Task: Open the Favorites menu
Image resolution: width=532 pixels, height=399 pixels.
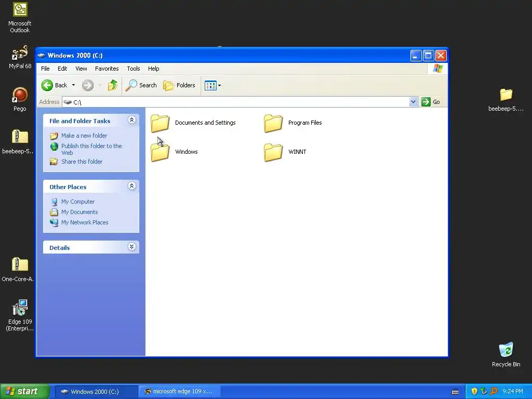Action: pyautogui.click(x=107, y=69)
